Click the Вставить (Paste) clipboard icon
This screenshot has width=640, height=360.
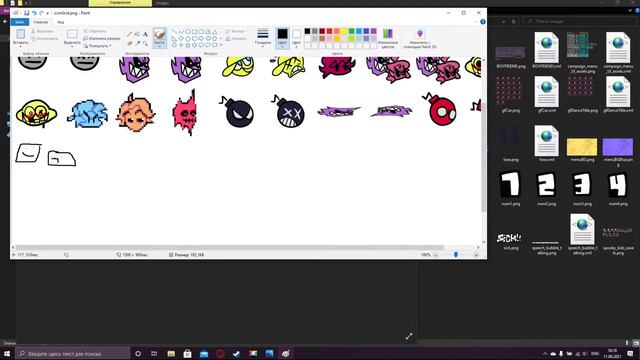tap(20, 34)
